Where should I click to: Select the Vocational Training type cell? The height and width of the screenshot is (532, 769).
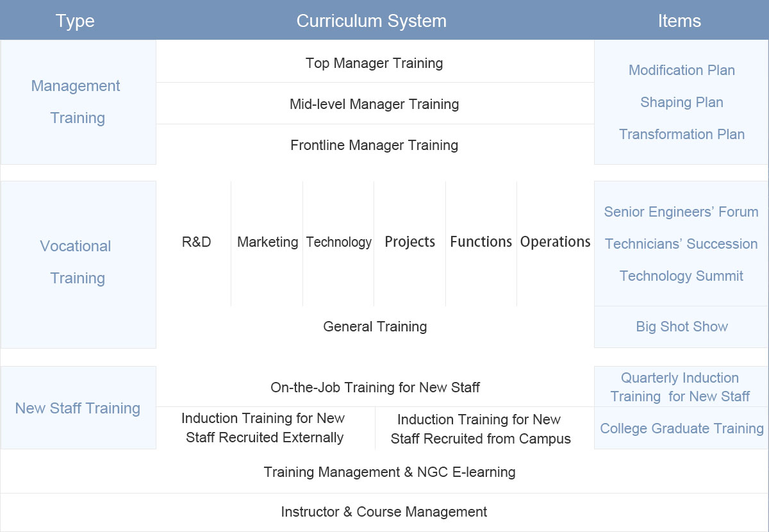pos(78,264)
